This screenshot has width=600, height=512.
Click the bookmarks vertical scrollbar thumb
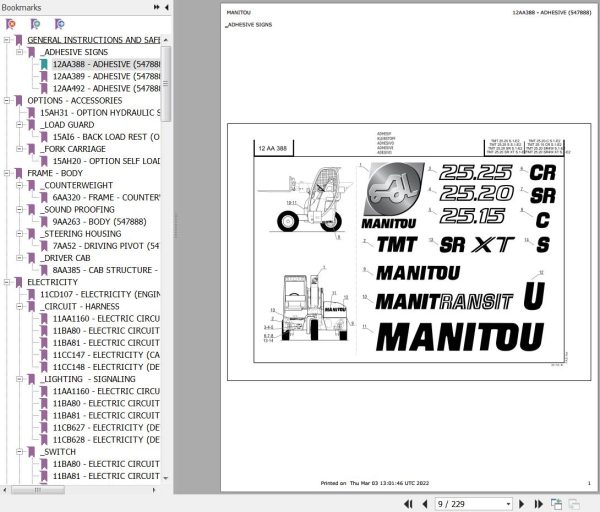(x=165, y=83)
